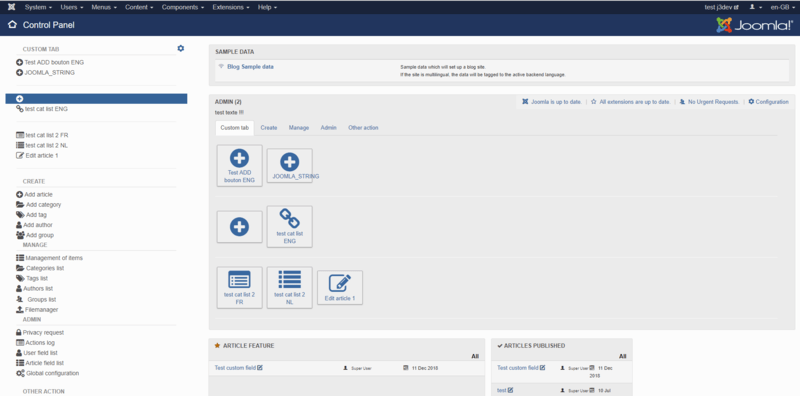This screenshot has height=396, width=800.
Task: Open the test cat list 2 NL list tile
Action: [x=289, y=287]
